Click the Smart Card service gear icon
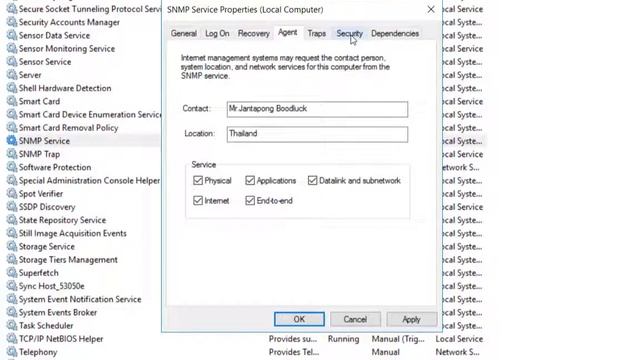 (12, 101)
